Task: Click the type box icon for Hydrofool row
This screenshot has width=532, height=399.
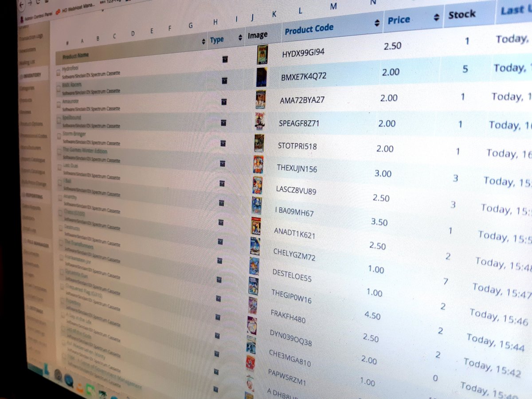Action: tap(225, 59)
